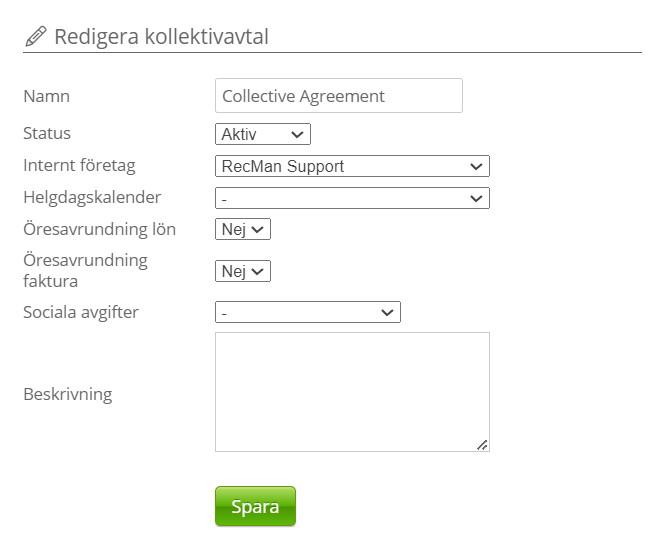Expand the Öresavrundning faktura dropdown
Screen dimensions: 654x549
243,271
